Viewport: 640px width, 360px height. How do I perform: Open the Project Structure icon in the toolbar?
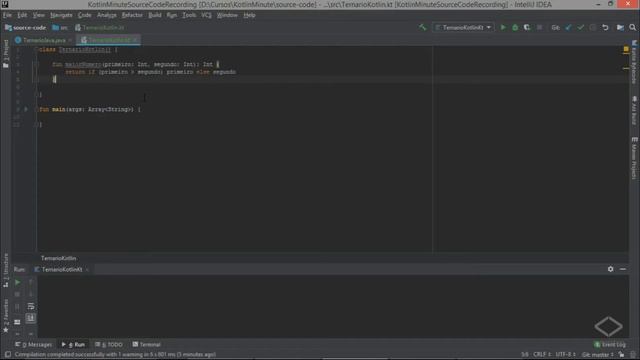click(x=620, y=27)
